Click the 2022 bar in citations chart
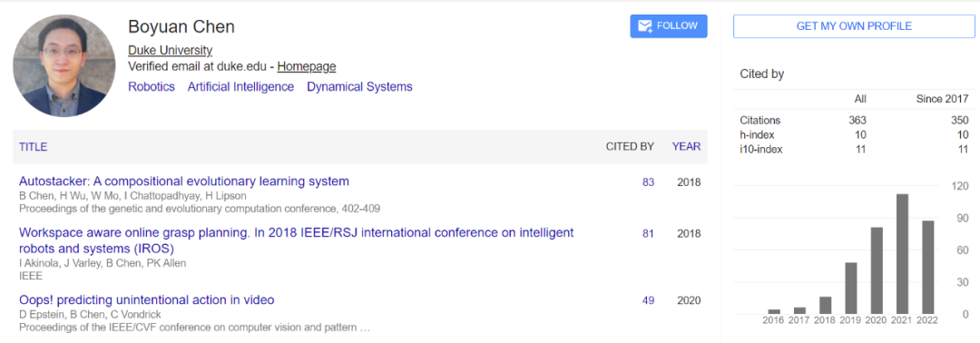 pos(928,268)
